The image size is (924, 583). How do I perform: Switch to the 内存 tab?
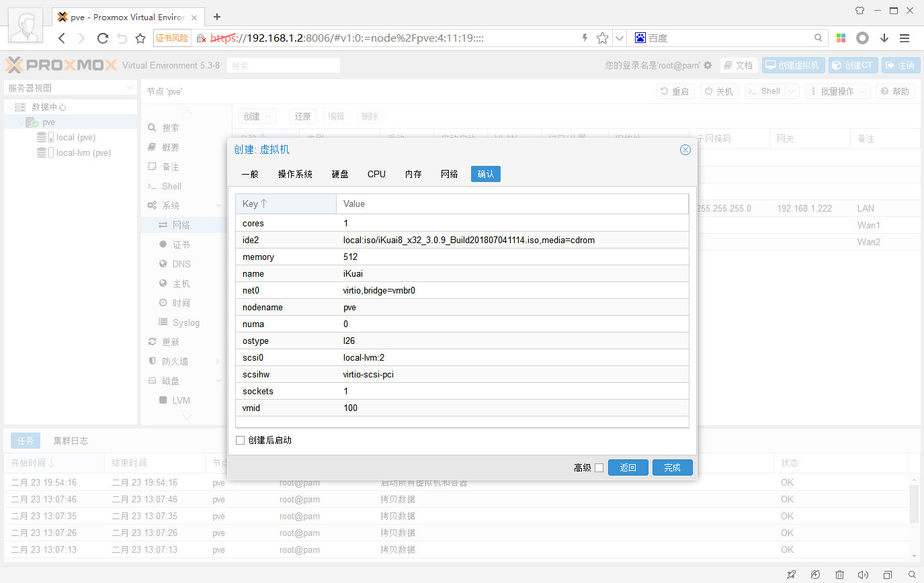[413, 174]
